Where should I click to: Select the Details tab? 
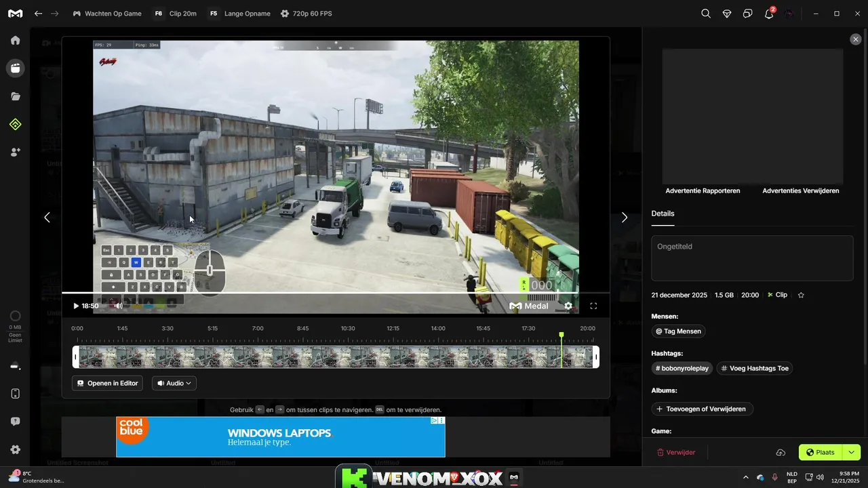(663, 213)
